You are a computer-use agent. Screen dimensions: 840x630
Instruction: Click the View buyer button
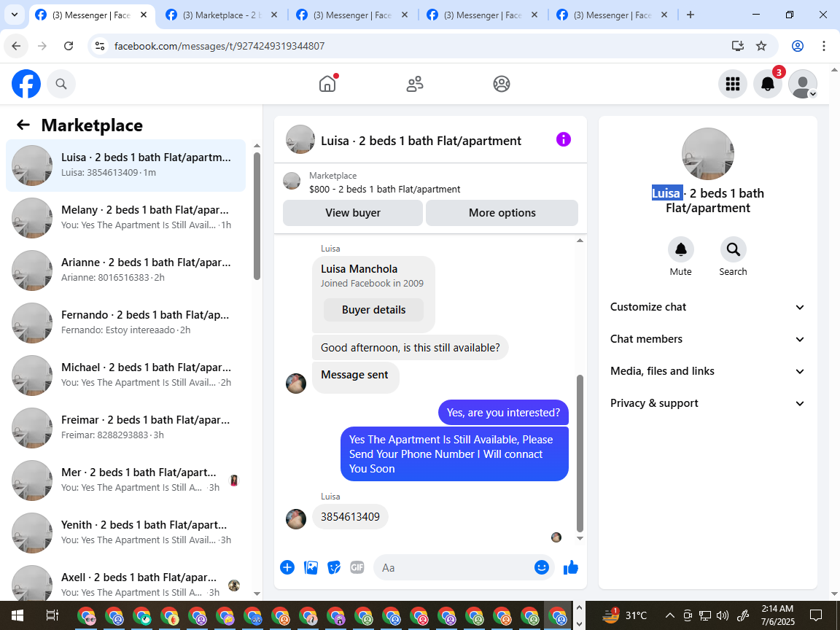(x=352, y=213)
